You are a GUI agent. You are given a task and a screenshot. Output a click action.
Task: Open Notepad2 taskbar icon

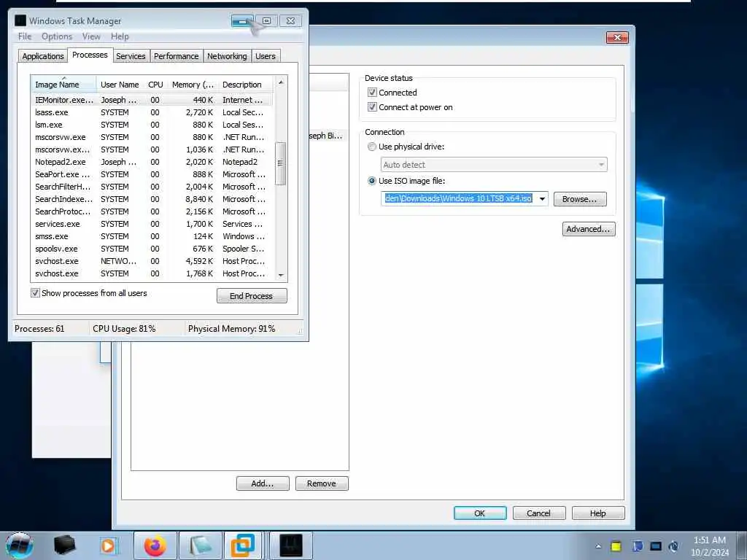[200, 545]
